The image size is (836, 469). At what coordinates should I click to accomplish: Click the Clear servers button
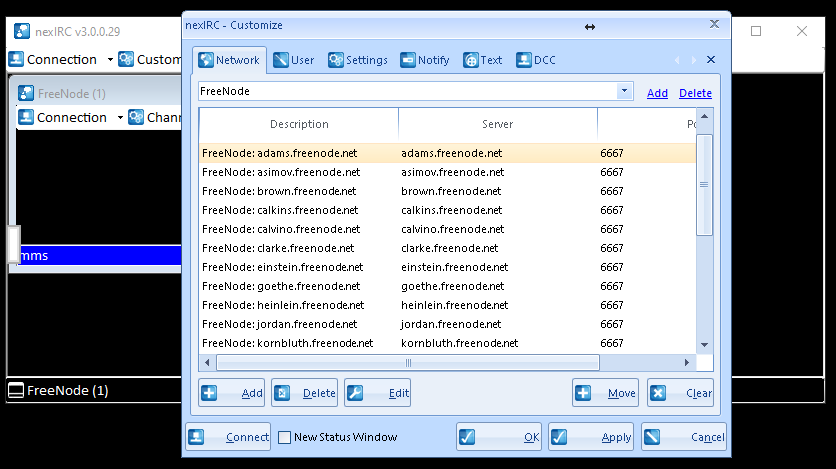click(680, 393)
